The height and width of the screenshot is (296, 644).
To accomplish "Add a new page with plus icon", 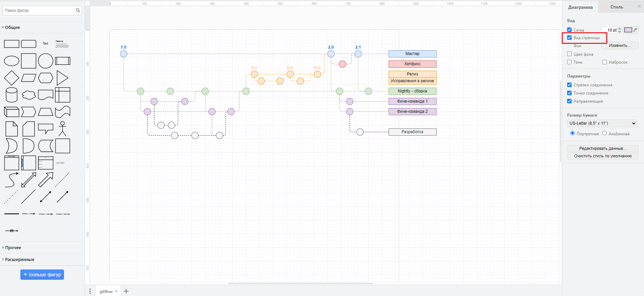I will pyautogui.click(x=126, y=291).
